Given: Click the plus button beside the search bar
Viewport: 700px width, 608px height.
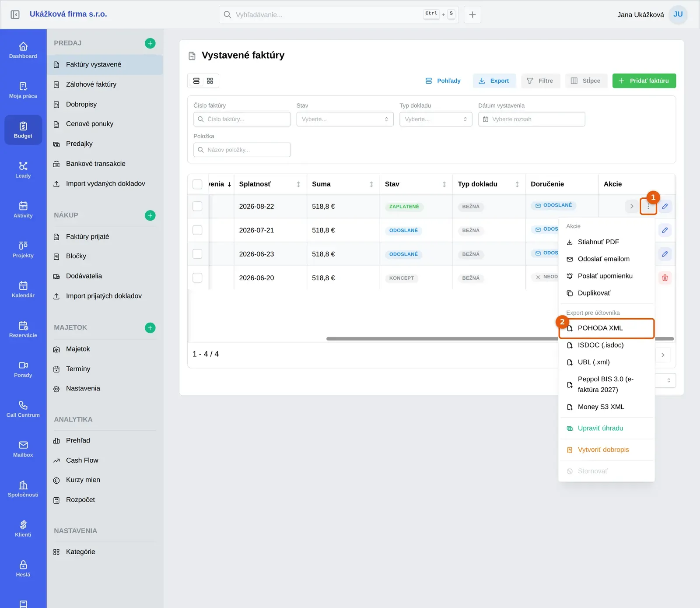Looking at the screenshot, I should [472, 14].
